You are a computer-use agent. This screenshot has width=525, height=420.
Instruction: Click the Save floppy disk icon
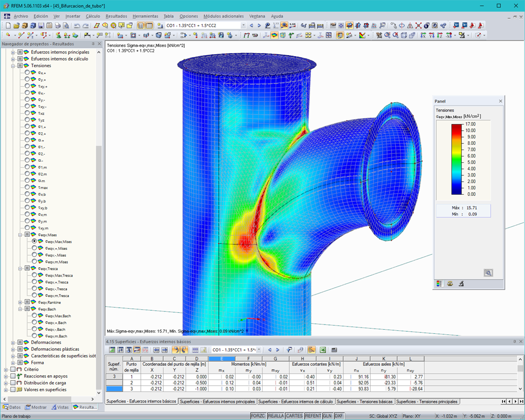click(41, 25)
